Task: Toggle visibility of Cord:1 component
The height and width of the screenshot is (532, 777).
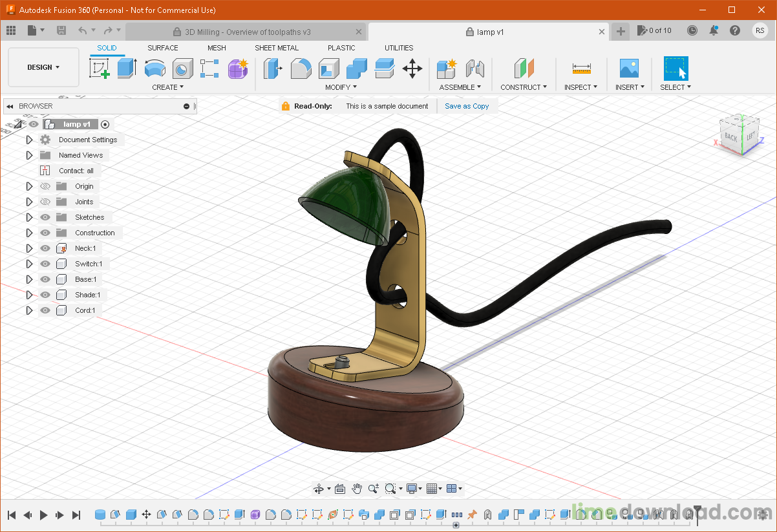Action: [x=45, y=310]
